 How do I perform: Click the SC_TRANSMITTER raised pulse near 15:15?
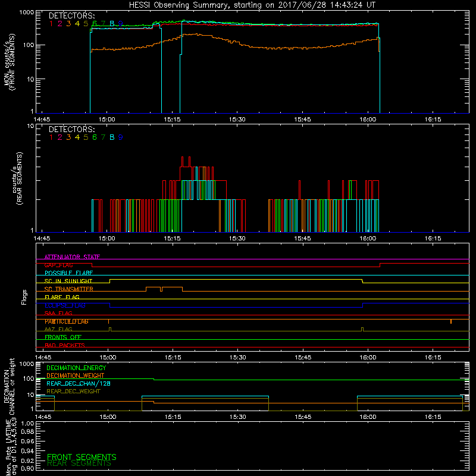[x=172, y=289]
